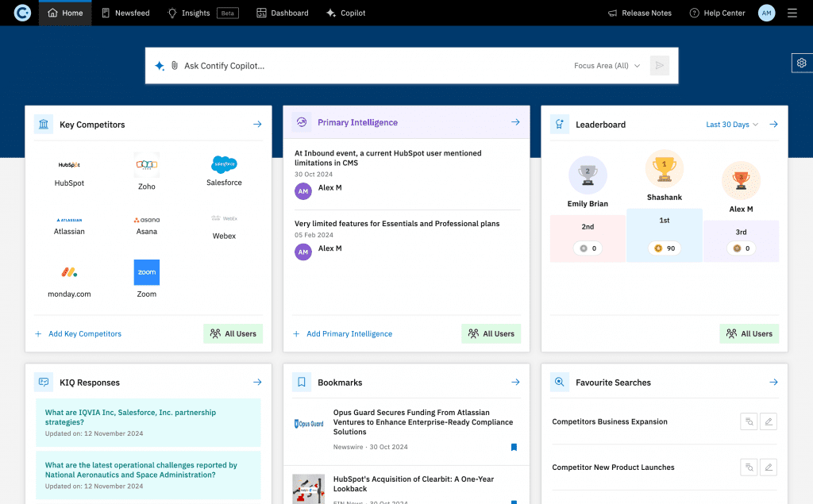Click the send arrow button in Copilot bar
The image size is (813, 504).
coord(659,66)
